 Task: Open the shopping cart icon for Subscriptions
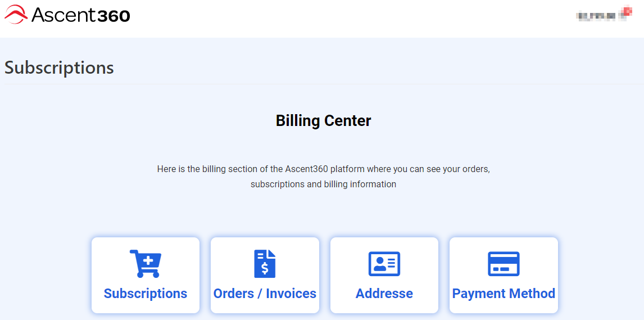(x=146, y=263)
